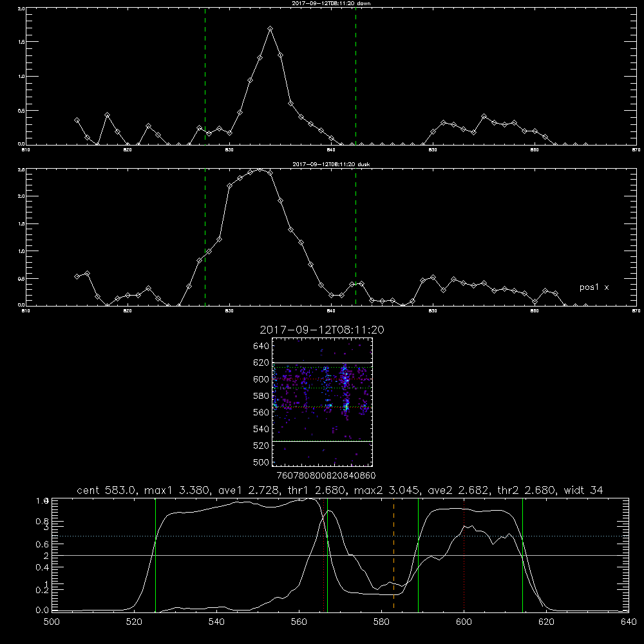
Task: Click the x-axis label 640 of the bottom plot
Action: pos(629,622)
